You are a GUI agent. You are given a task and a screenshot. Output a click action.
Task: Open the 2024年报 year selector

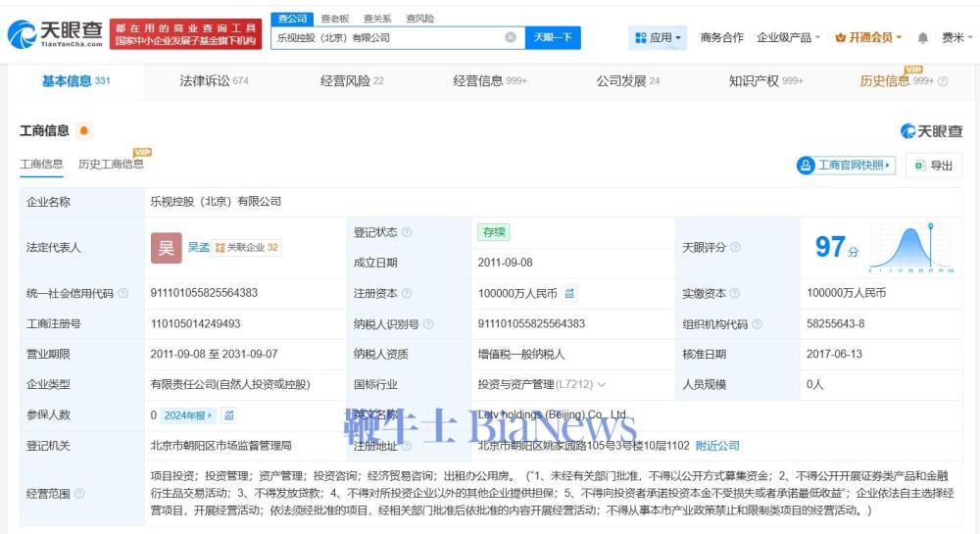pyautogui.click(x=188, y=415)
